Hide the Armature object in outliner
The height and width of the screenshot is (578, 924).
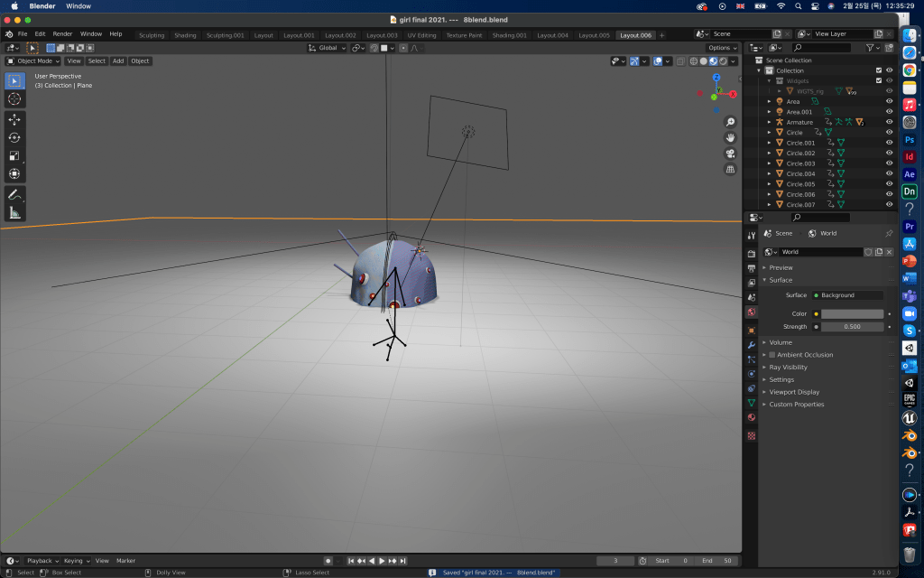pos(889,122)
